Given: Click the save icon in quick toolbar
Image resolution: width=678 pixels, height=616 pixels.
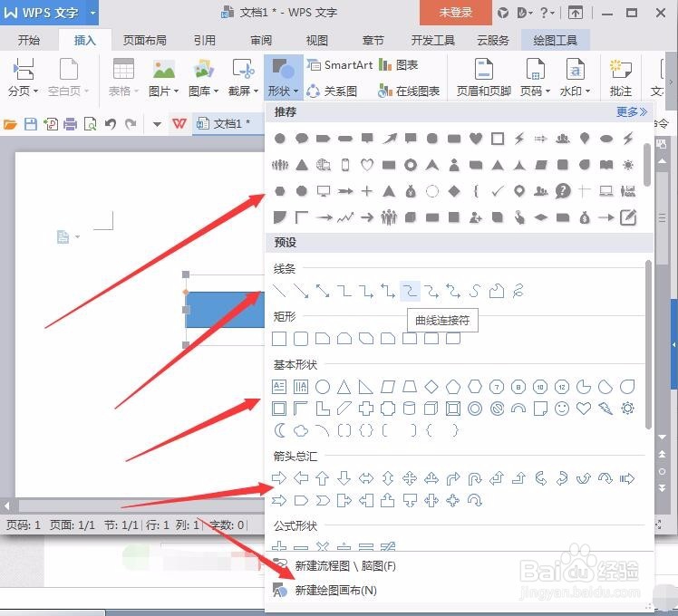Looking at the screenshot, I should pos(30,124).
